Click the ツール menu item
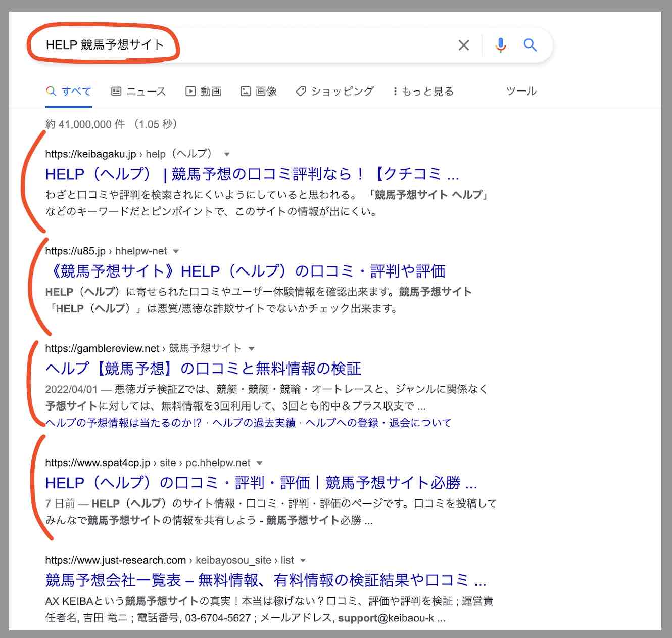The image size is (672, 638). (521, 92)
